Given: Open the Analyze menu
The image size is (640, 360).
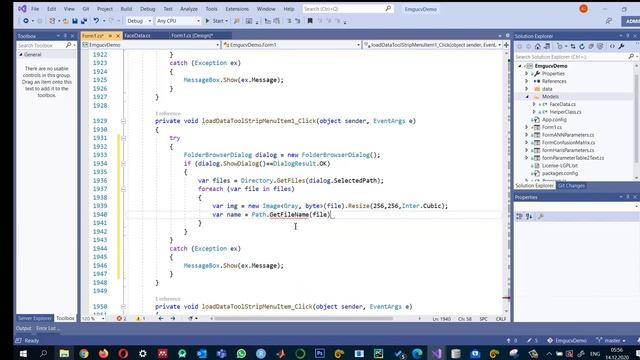Looking at the screenshot, I should click(x=189, y=9).
